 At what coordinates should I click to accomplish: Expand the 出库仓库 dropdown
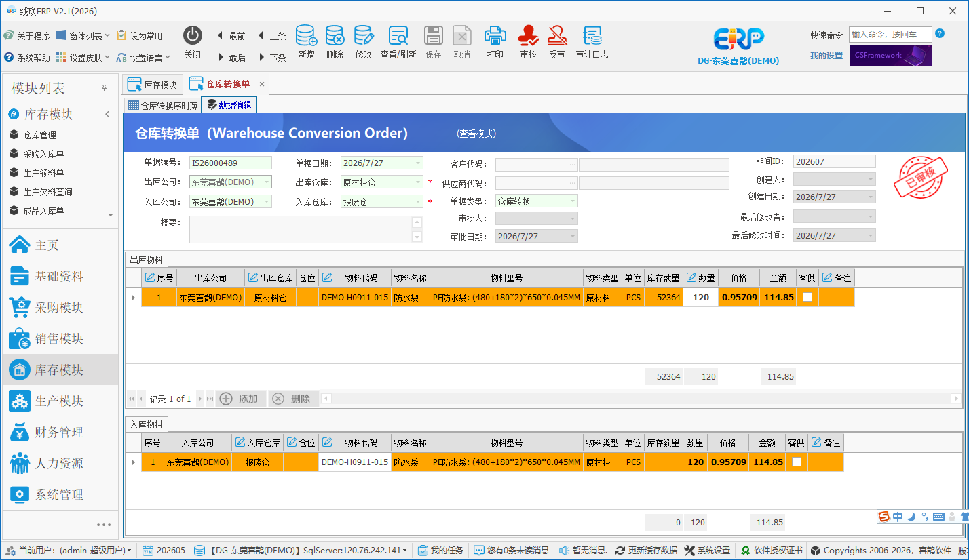(418, 182)
